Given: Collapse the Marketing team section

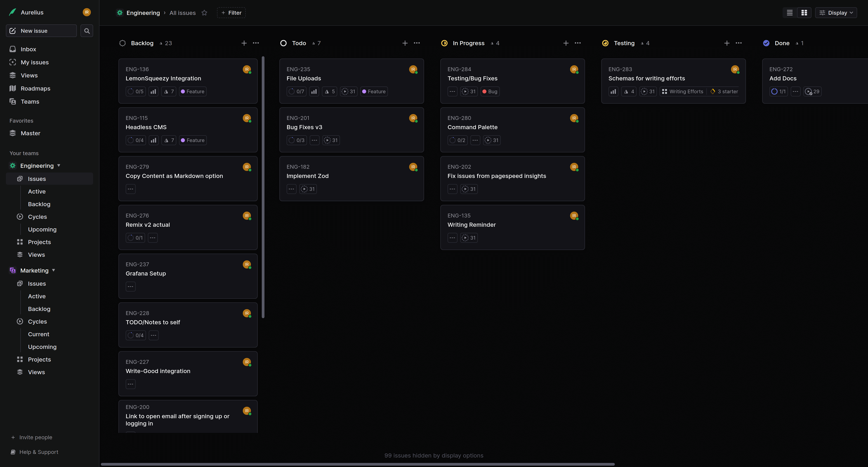Looking at the screenshot, I should pyautogui.click(x=54, y=270).
